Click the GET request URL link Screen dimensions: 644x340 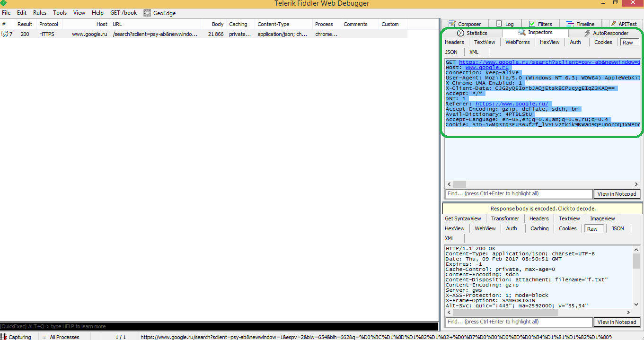tap(549, 62)
